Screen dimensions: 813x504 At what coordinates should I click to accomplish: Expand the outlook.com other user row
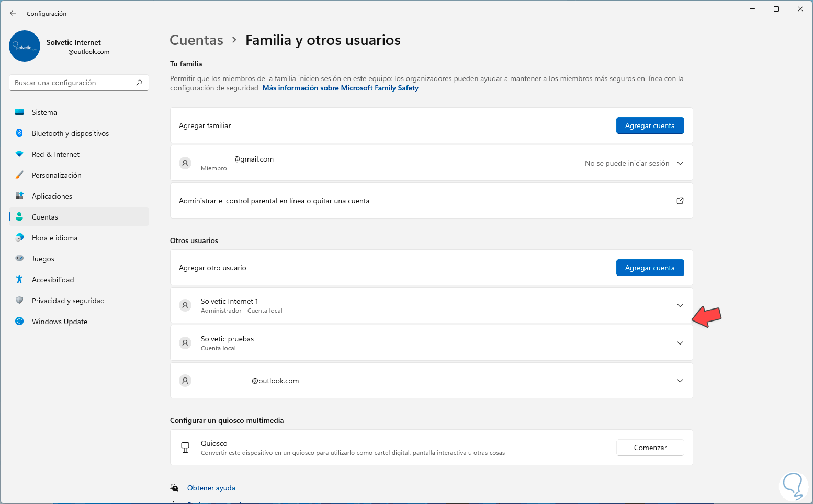coord(680,381)
